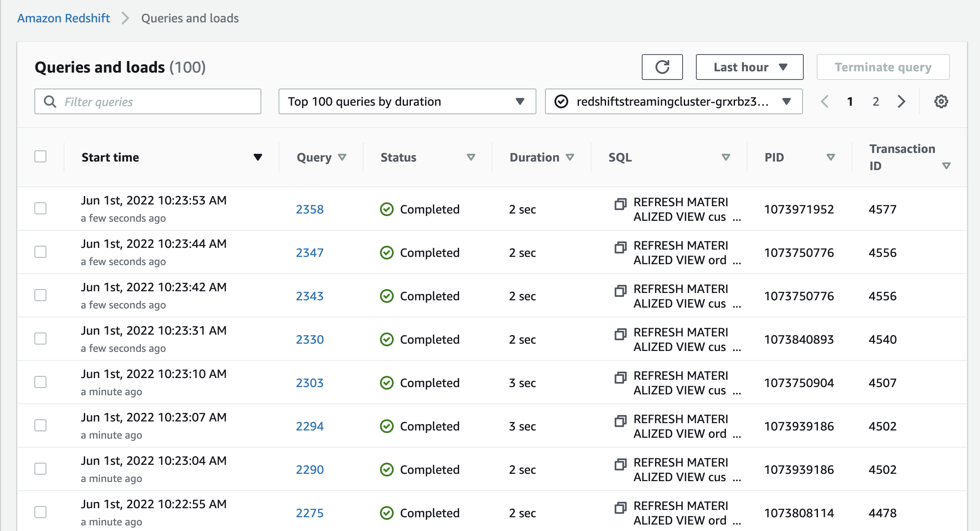Screen dimensions: 980x531
Task: Sort by the Duration column header
Action: tap(534, 157)
